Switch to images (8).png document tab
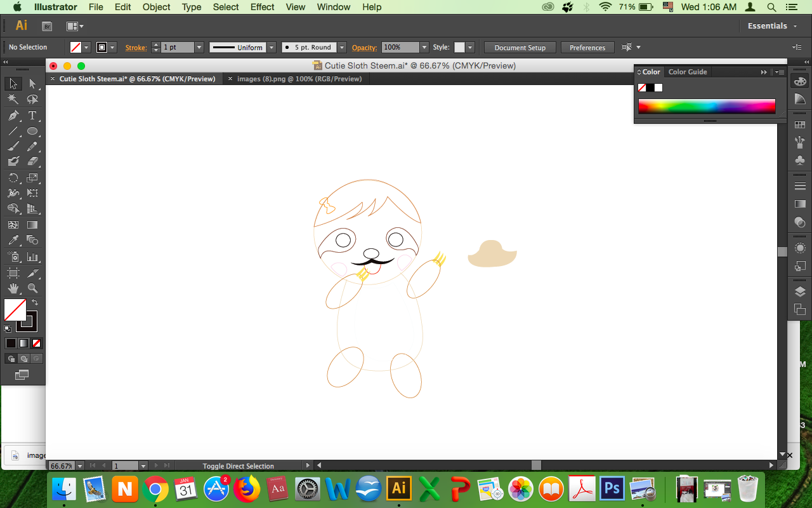812x508 pixels. [299, 79]
